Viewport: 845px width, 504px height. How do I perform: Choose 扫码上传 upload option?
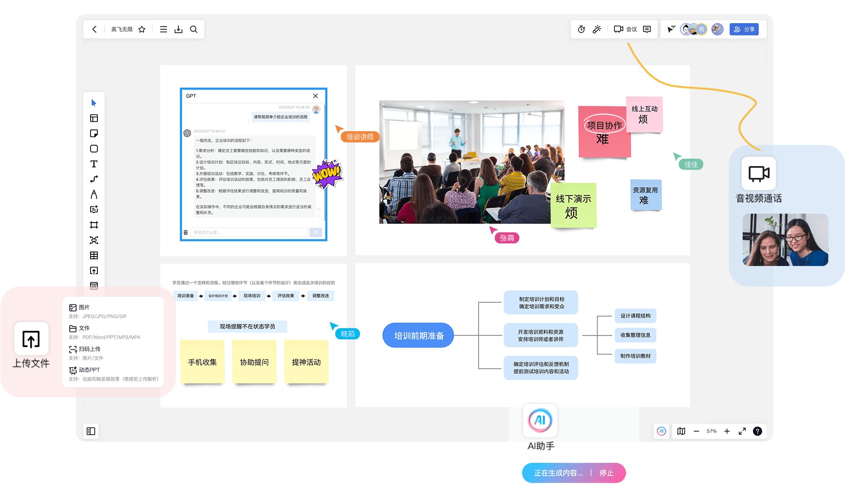[x=85, y=349]
